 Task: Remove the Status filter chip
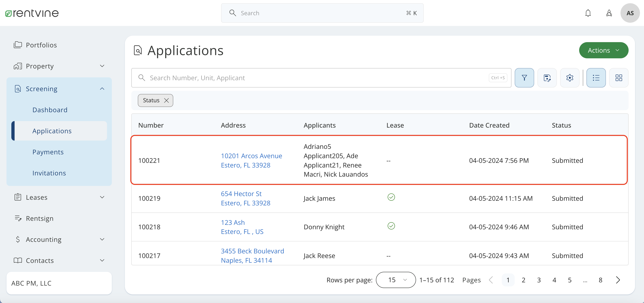click(x=167, y=100)
